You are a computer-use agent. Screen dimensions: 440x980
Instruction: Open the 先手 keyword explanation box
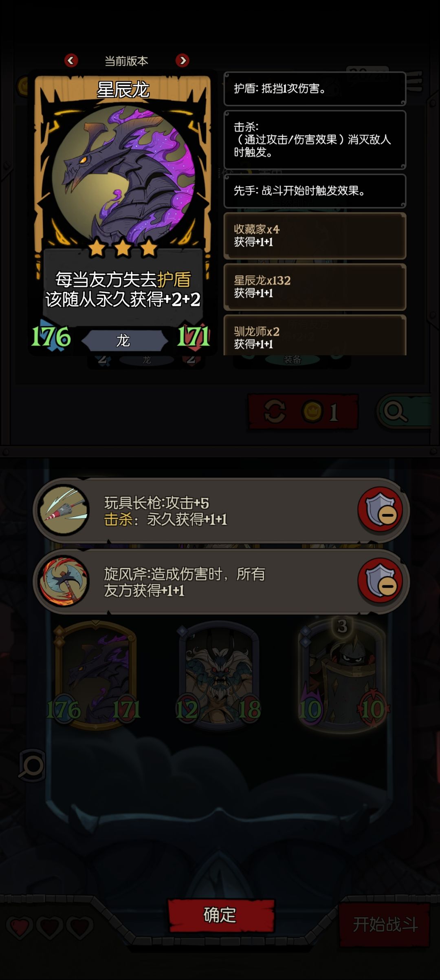pyautogui.click(x=315, y=191)
